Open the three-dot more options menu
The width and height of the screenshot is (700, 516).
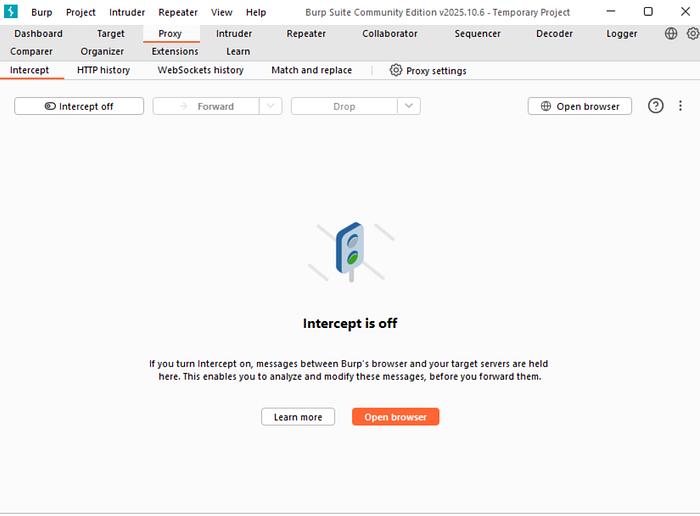pos(680,106)
